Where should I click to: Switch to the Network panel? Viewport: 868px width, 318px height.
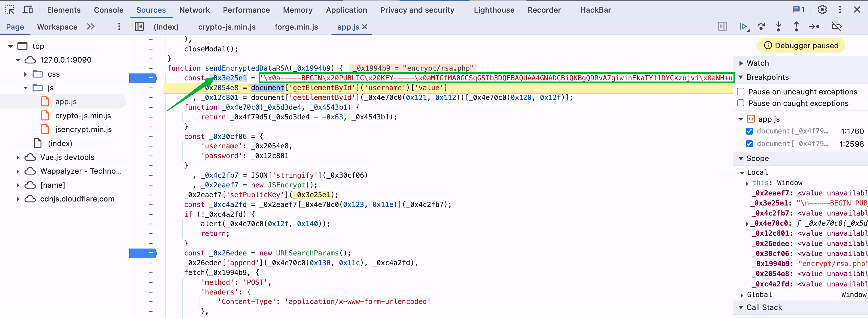pos(194,10)
